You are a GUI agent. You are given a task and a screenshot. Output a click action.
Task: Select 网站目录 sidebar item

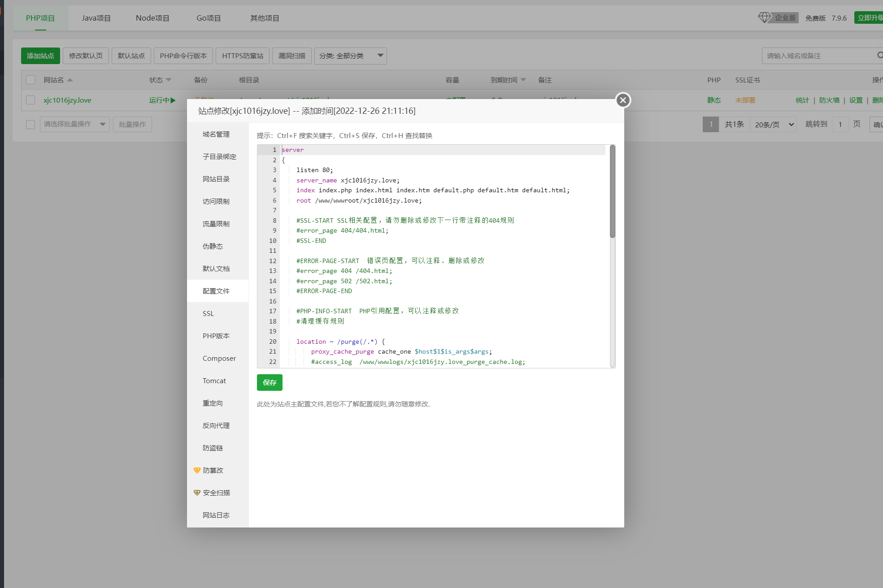coord(218,179)
